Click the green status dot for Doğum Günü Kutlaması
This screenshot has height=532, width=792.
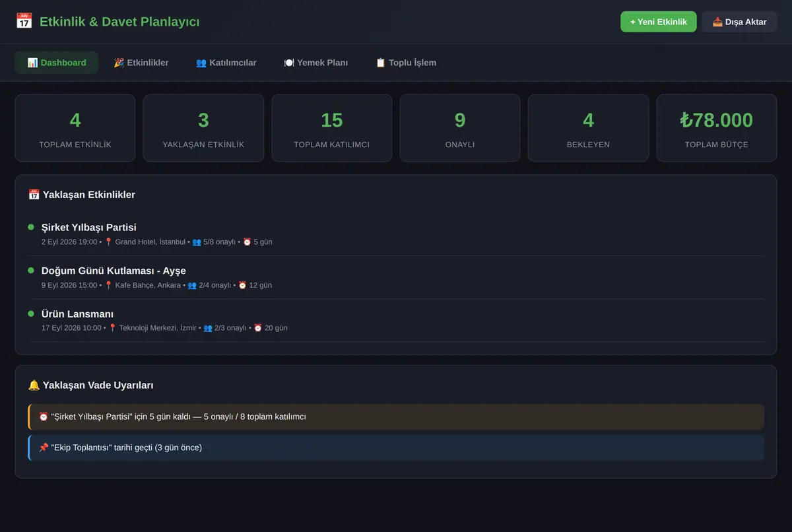tap(31, 271)
